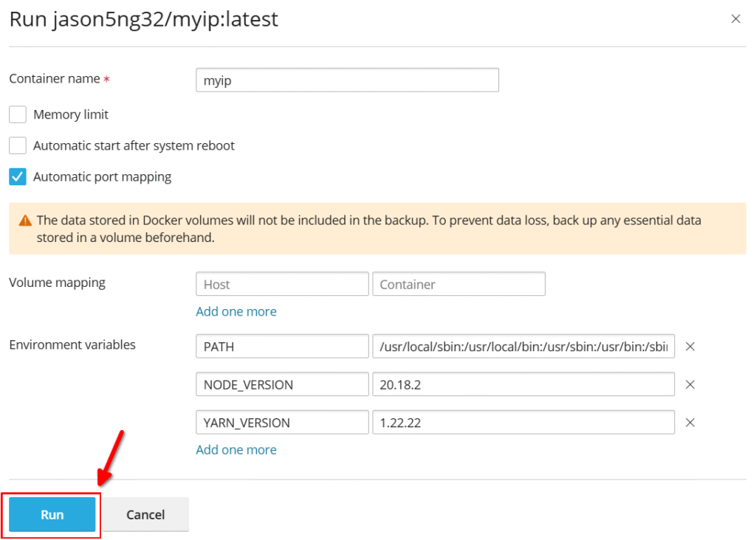Image resolution: width=756 pixels, height=540 pixels.
Task: Click the Container name label
Action: coord(55,78)
